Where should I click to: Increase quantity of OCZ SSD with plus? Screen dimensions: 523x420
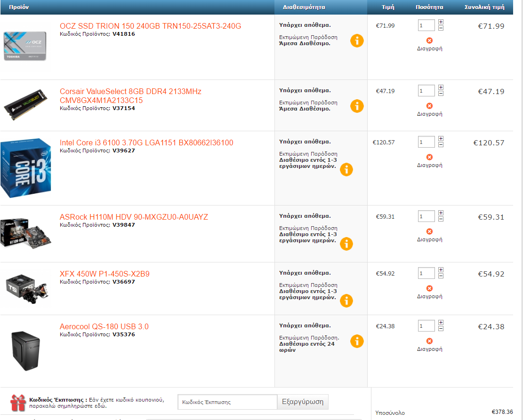pyautogui.click(x=441, y=22)
